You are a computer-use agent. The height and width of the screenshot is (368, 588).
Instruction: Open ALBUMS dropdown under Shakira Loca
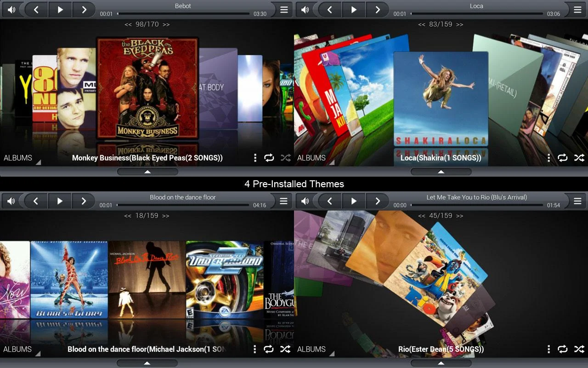click(315, 158)
